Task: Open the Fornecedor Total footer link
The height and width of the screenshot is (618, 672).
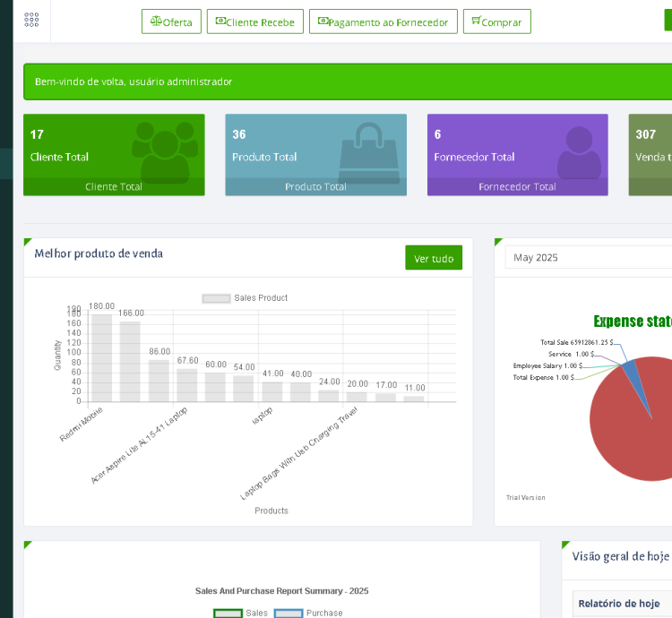Action: (x=517, y=187)
